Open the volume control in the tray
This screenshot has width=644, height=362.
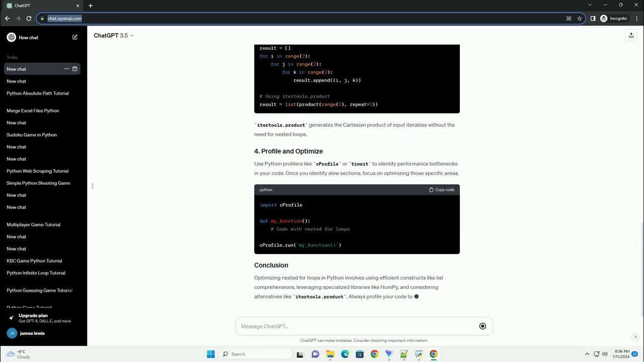pos(604,354)
